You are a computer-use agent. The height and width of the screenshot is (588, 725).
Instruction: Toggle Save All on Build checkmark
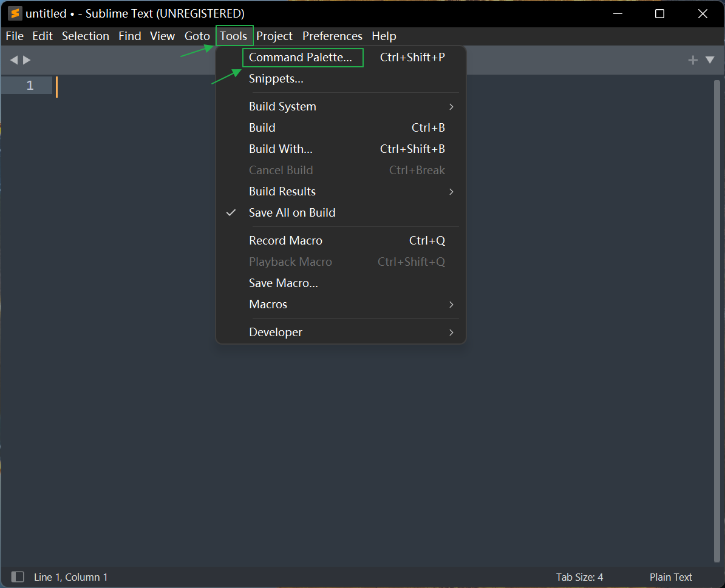coord(341,213)
